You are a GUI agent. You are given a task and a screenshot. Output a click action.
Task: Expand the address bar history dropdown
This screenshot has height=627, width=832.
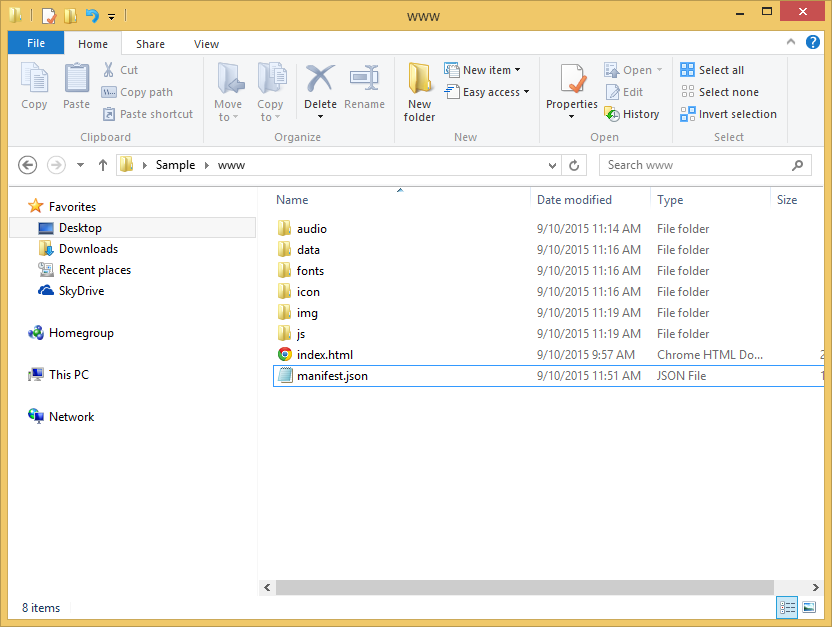pyautogui.click(x=552, y=166)
